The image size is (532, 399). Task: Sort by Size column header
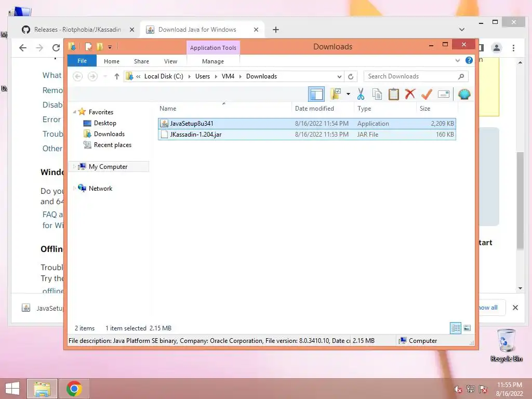point(437,108)
